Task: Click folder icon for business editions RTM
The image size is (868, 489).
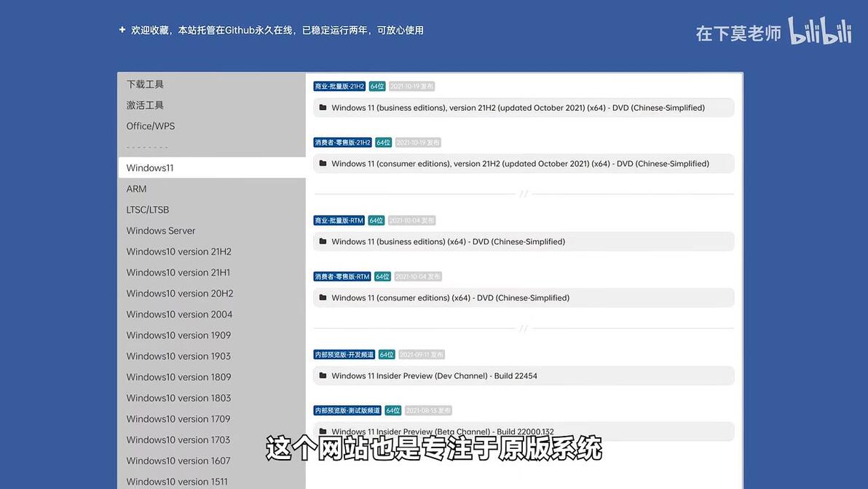Action: coord(323,241)
